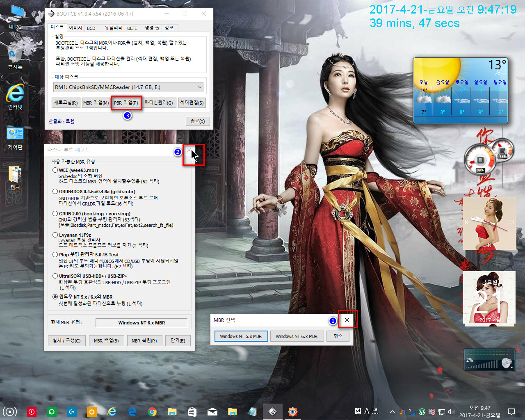Click the weather gadget forecast panel

pyautogui.click(x=461, y=90)
